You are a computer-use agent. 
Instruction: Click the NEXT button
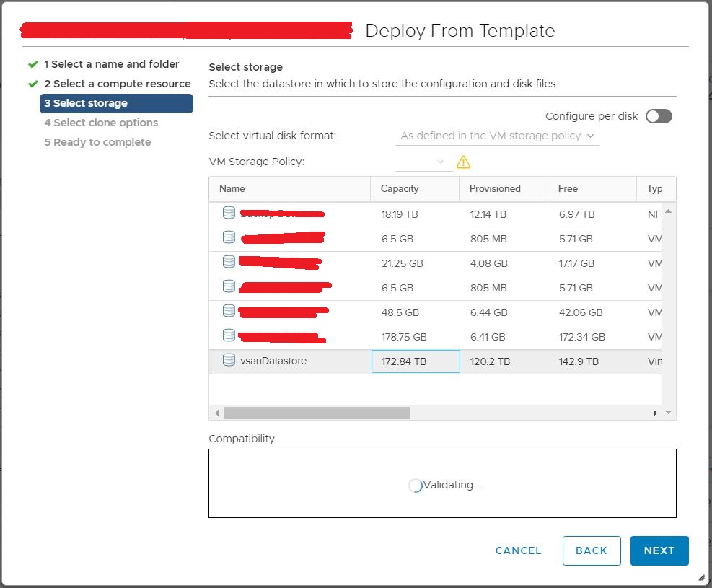point(659,550)
